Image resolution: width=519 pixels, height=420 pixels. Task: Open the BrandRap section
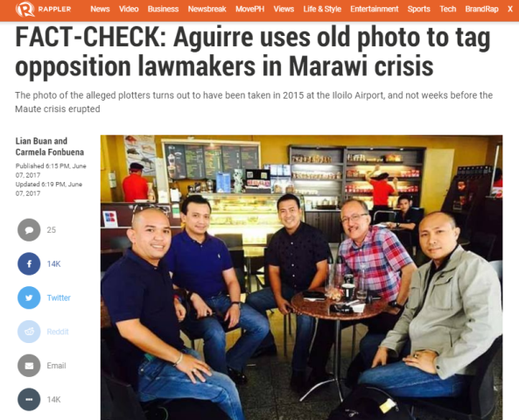[x=481, y=9]
